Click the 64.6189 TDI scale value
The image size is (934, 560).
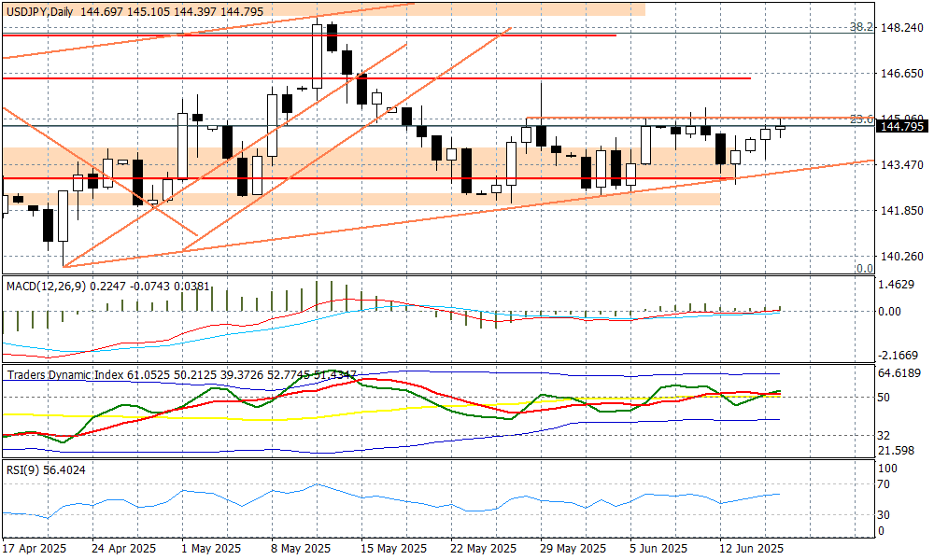(900, 373)
